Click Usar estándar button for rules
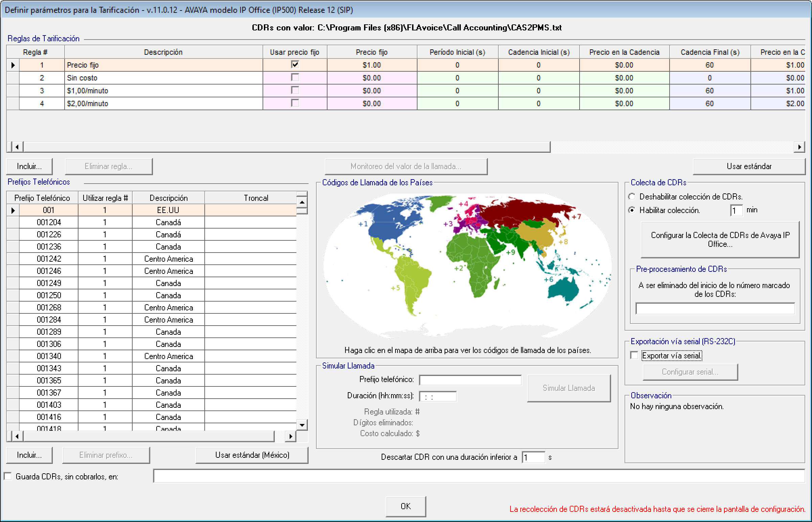Screen dimensions: 812x522 pos(749,166)
